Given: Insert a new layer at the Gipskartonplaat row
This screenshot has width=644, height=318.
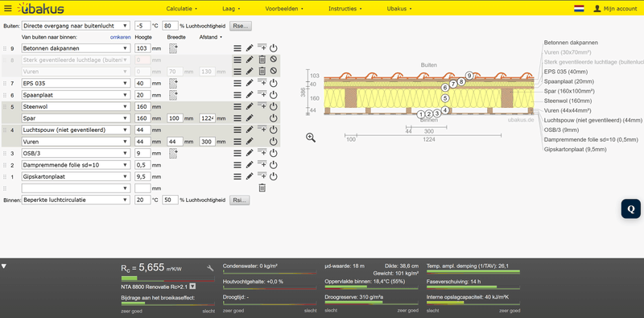Looking at the screenshot, I should coord(262,176).
